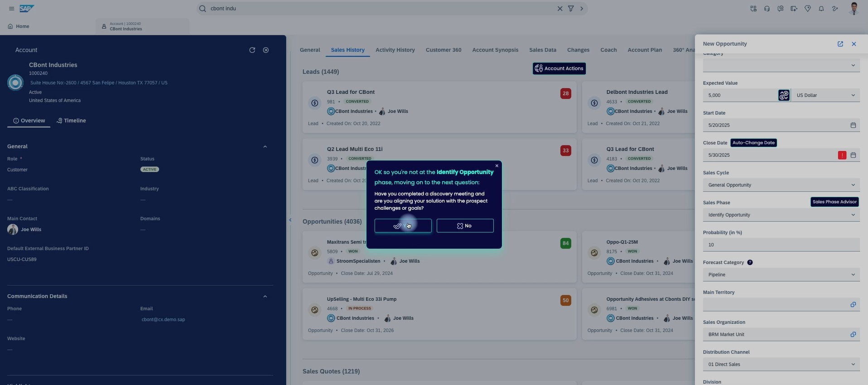868x385 pixels.
Task: Switch to the General tab
Action: coord(310,50)
